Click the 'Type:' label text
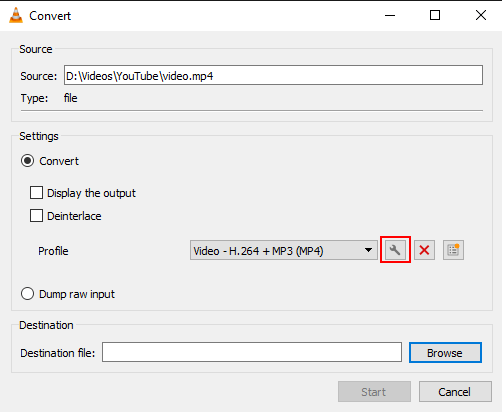This screenshot has height=412, width=502. [34, 98]
